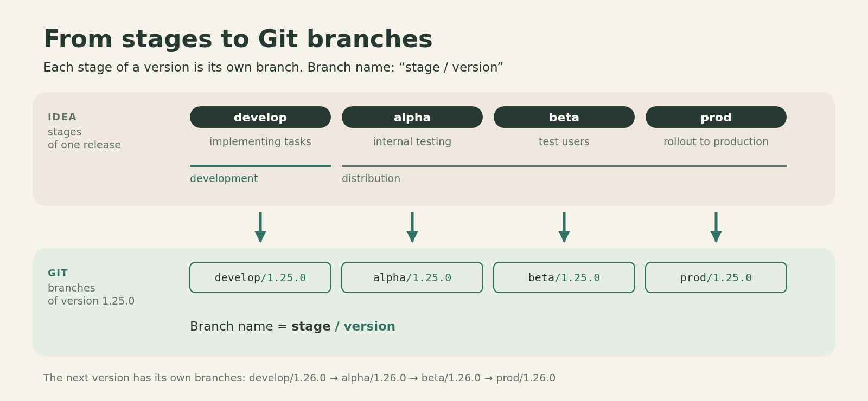Screen dimensions: 868x401
Task: Click the beta stage pill
Action: tap(564, 117)
